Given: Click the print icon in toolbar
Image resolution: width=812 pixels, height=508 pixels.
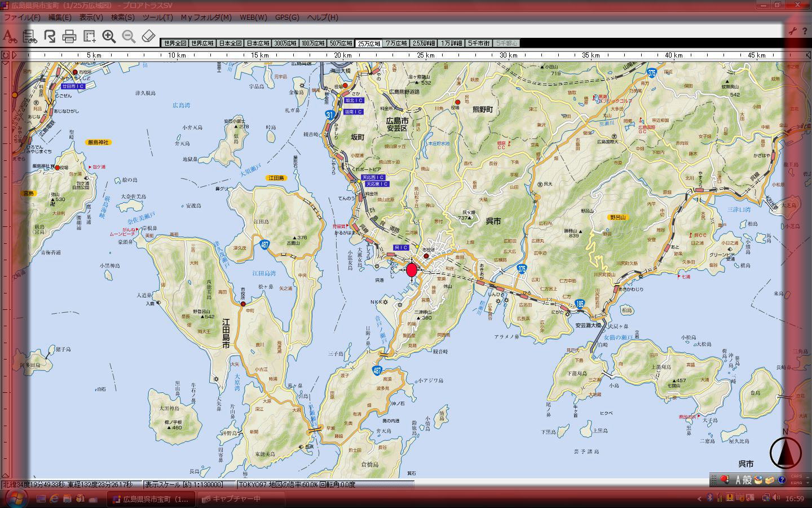Looking at the screenshot, I should coord(69,37).
